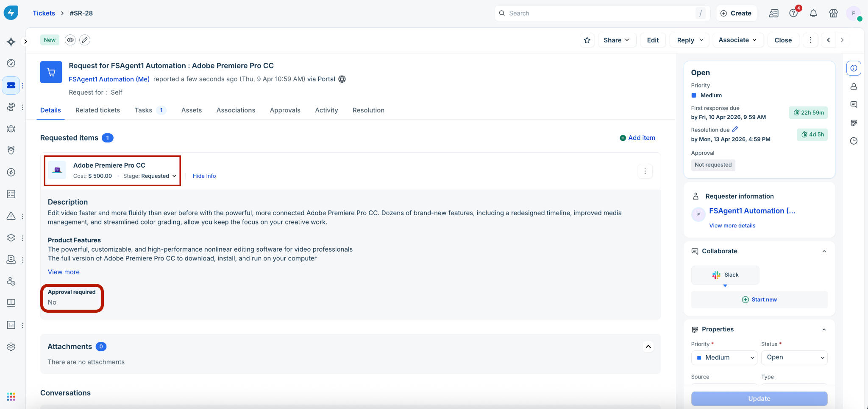Open the Reports chart icon in sidebar
This screenshot has width=868, height=409.
(11, 325)
